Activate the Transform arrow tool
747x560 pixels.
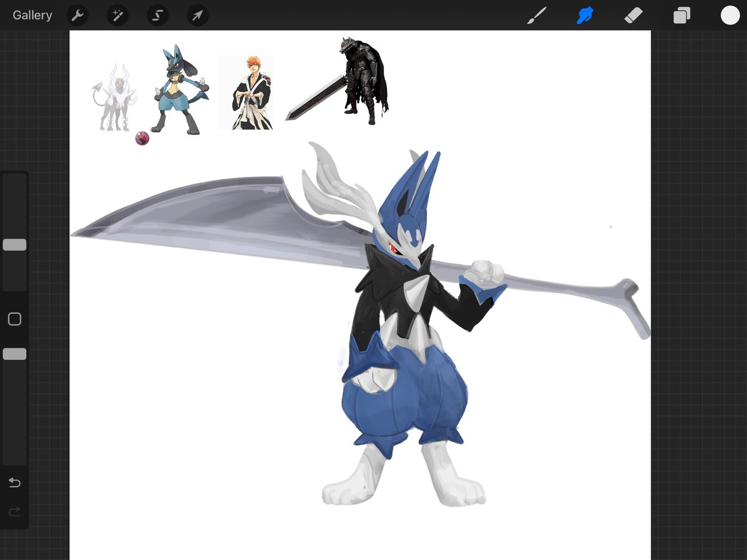click(x=197, y=15)
